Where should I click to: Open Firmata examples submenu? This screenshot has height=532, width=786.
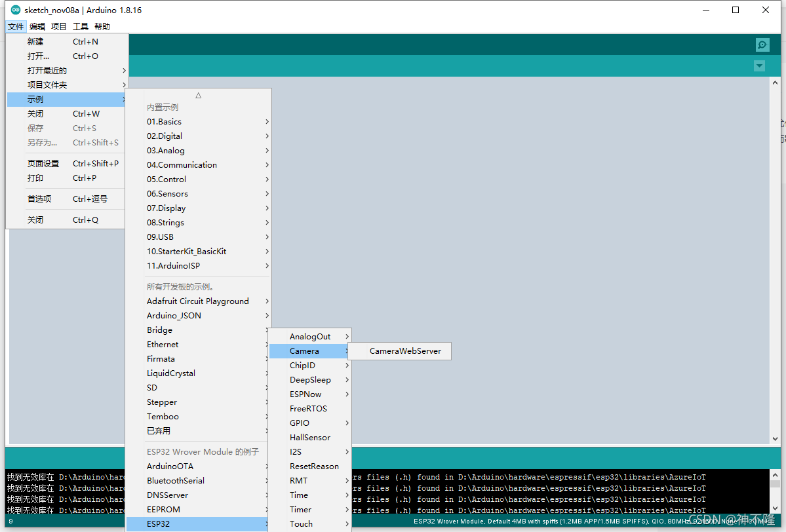point(198,358)
